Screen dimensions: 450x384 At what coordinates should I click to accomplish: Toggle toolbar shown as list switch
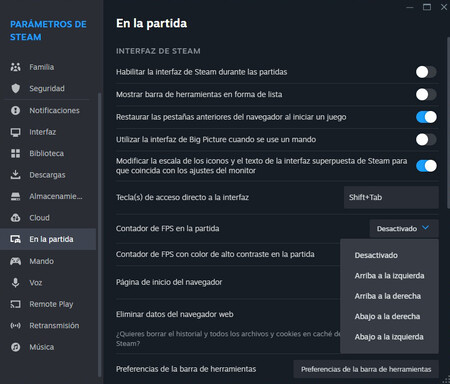coord(426,94)
